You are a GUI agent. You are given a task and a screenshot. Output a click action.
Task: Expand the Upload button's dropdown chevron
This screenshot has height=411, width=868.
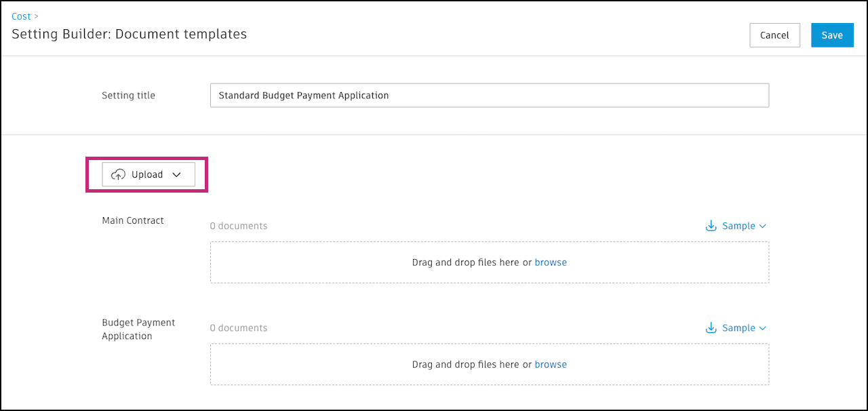click(x=177, y=175)
